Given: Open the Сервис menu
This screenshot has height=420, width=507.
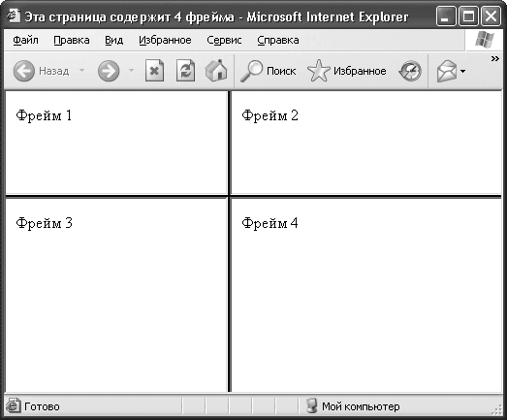Looking at the screenshot, I should pyautogui.click(x=224, y=40).
